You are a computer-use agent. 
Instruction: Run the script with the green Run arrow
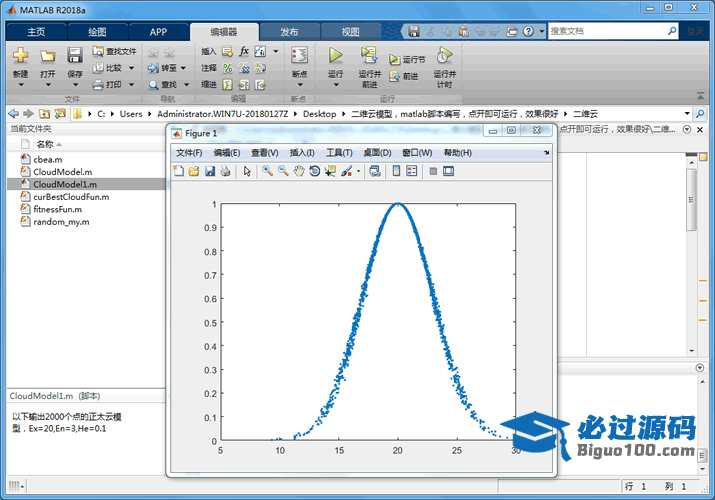click(x=336, y=55)
